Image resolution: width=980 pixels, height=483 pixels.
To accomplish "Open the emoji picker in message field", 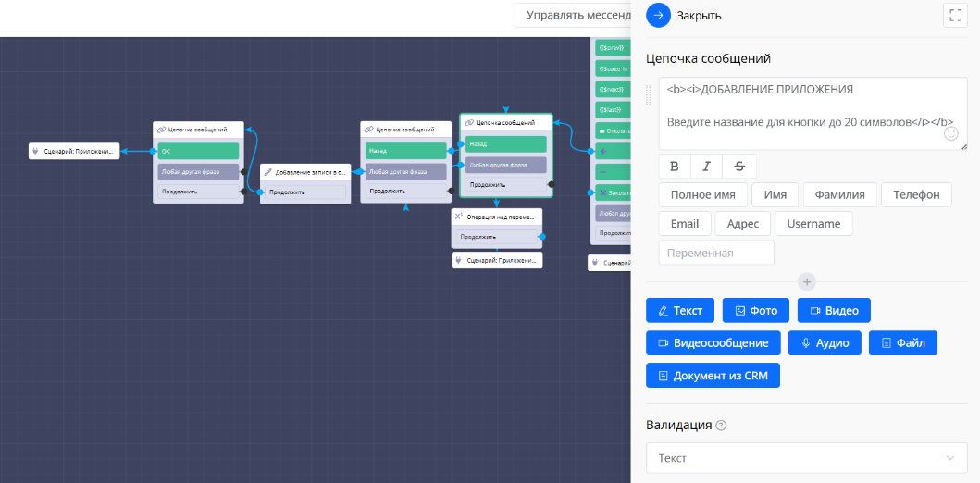I will 950,134.
